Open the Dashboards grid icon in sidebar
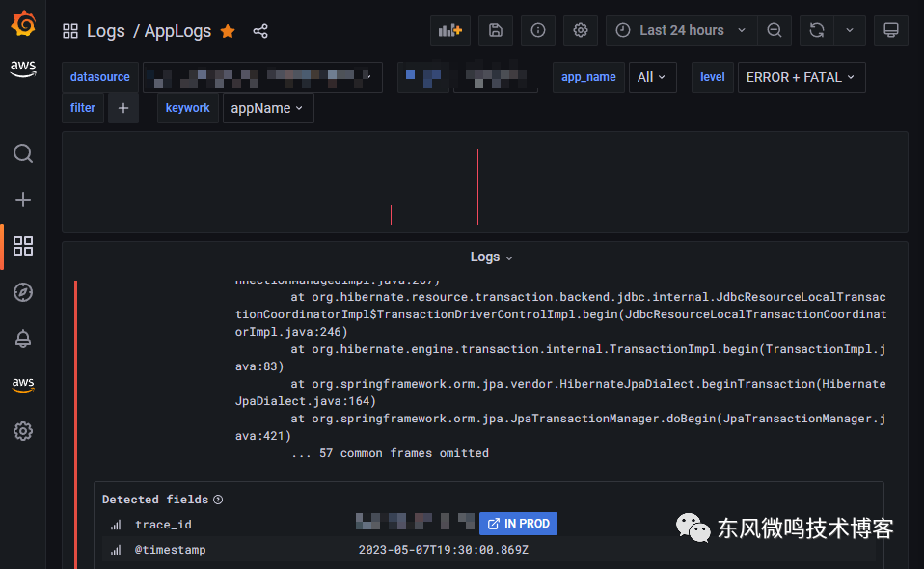This screenshot has height=569, width=924. coord(23,246)
